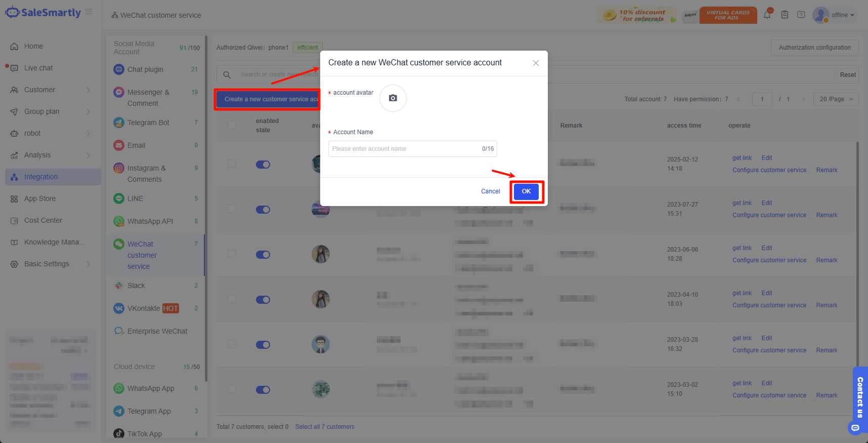Select the Instagram & Comments channel icon
Image resolution: width=868 pixels, height=443 pixels.
pos(119,168)
